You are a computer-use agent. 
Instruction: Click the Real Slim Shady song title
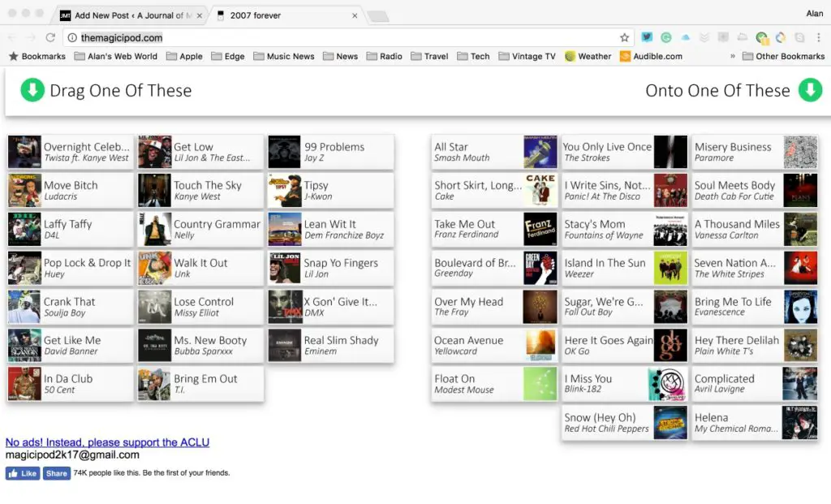(341, 340)
